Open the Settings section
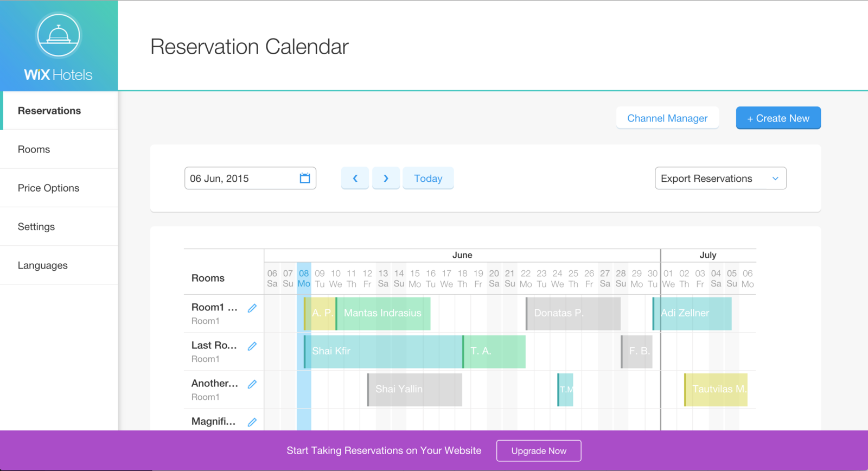 tap(59, 226)
